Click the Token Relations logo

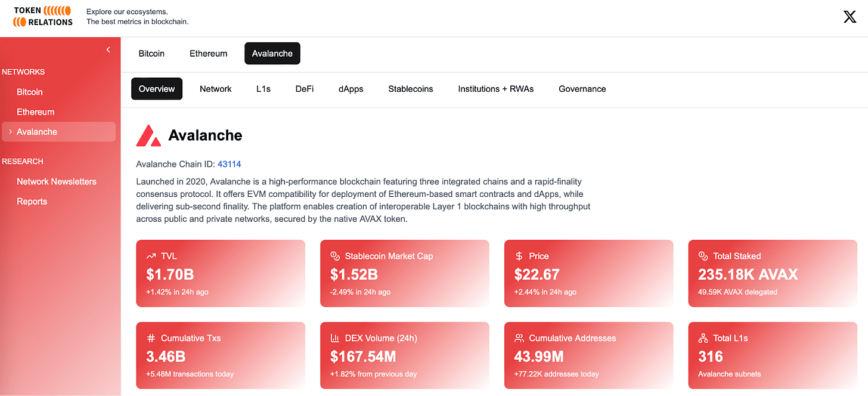(x=43, y=16)
